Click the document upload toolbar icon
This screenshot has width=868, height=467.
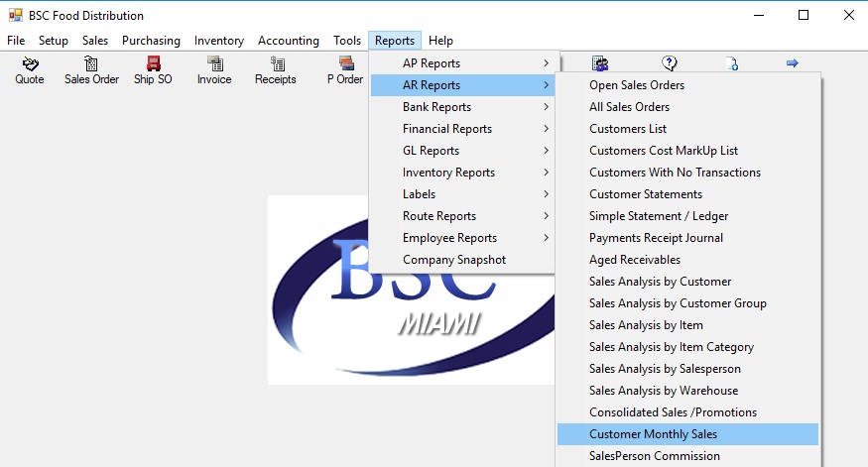tap(732, 63)
